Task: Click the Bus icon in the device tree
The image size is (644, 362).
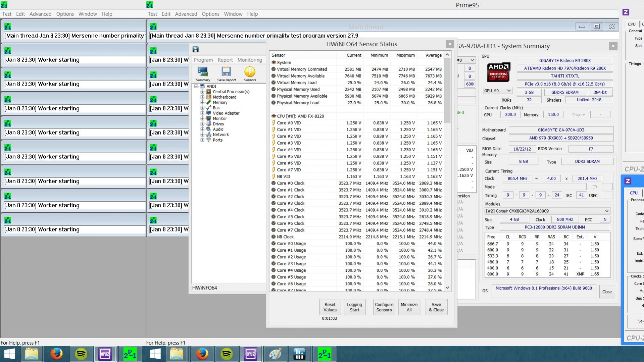Action: click(x=209, y=108)
